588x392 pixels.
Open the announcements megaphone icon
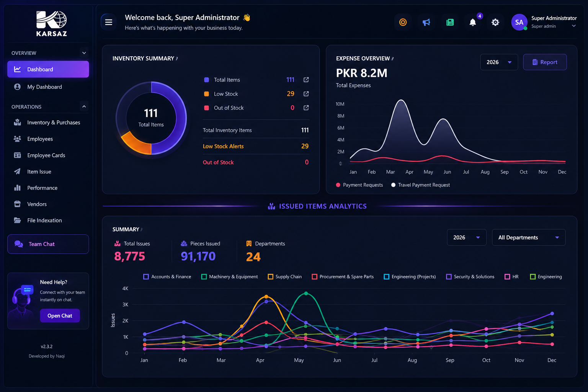pyautogui.click(x=426, y=22)
